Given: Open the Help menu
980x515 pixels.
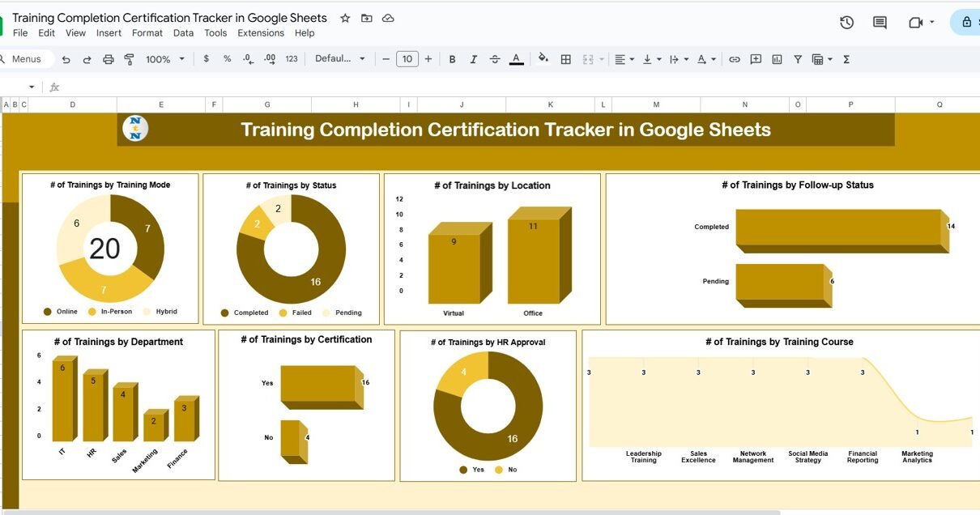Looking at the screenshot, I should (305, 33).
